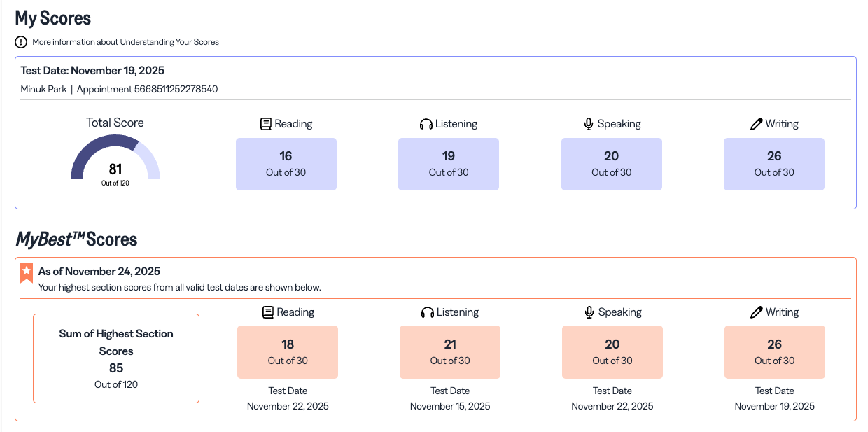Image resolution: width=868 pixels, height=432 pixels.
Task: Click the Listening headphones icon under MyBest Scores
Action: click(x=427, y=312)
